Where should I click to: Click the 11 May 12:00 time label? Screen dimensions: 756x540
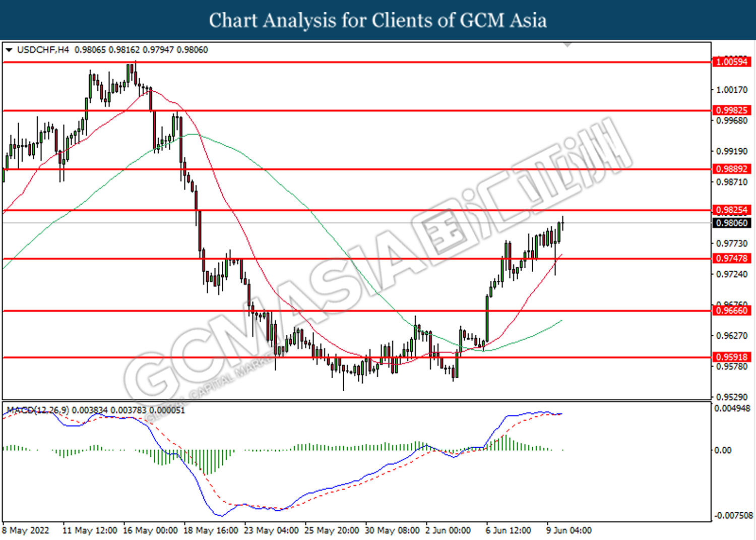(90, 530)
